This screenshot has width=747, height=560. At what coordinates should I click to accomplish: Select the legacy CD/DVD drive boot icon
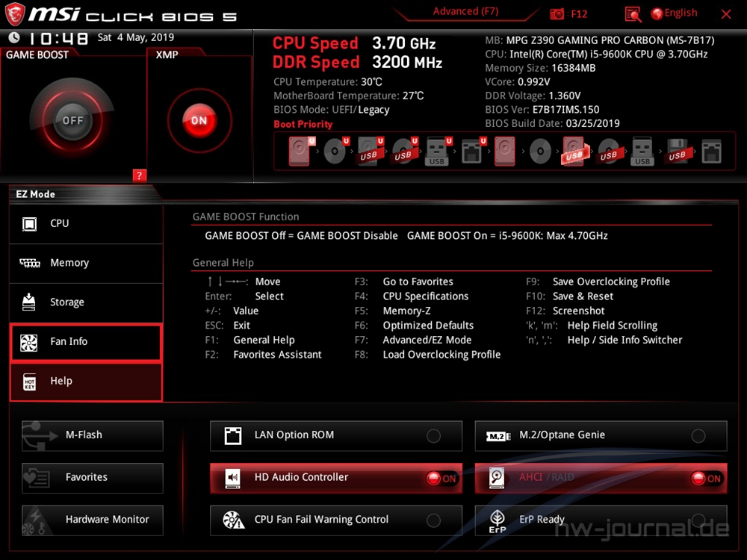click(540, 152)
